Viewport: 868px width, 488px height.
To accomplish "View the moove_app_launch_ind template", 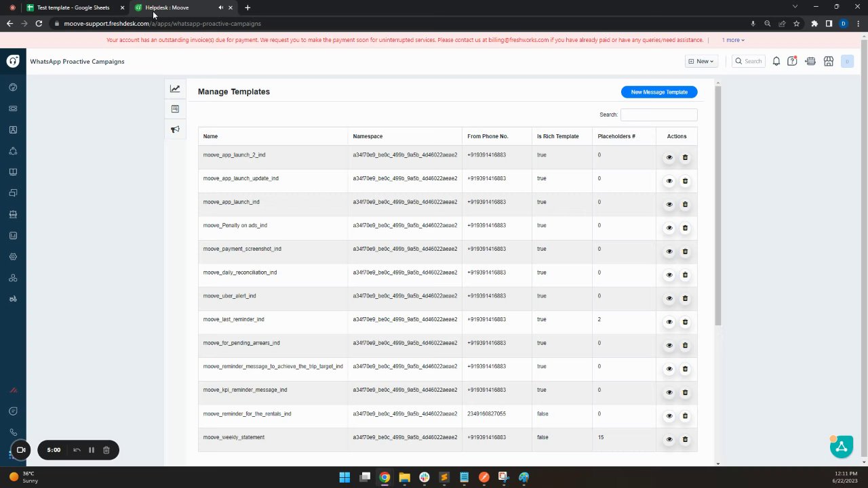I will point(669,204).
